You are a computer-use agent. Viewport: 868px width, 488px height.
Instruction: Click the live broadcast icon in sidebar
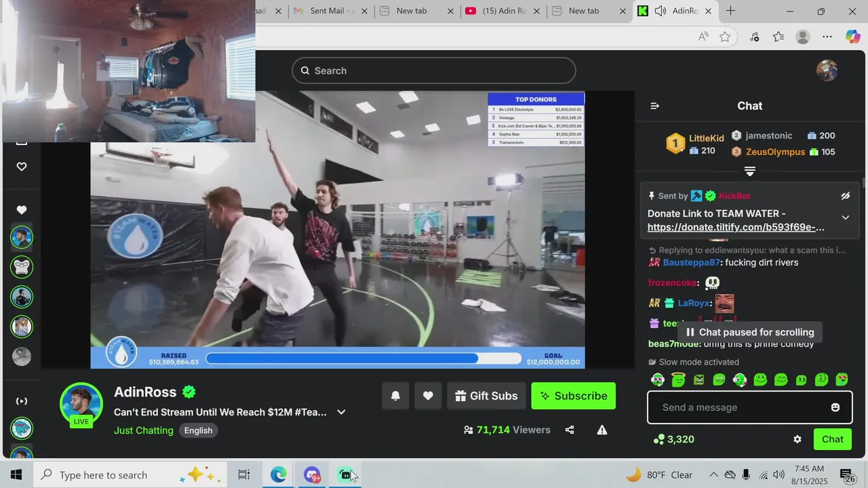click(x=22, y=401)
